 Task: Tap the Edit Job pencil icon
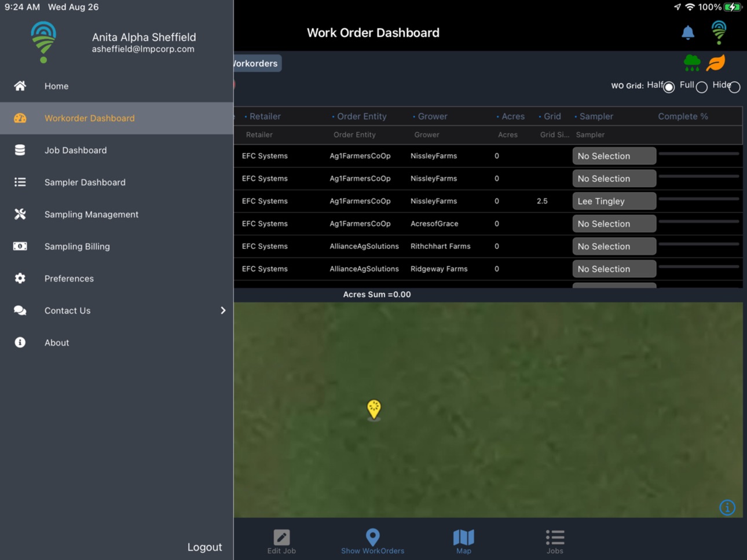(281, 537)
